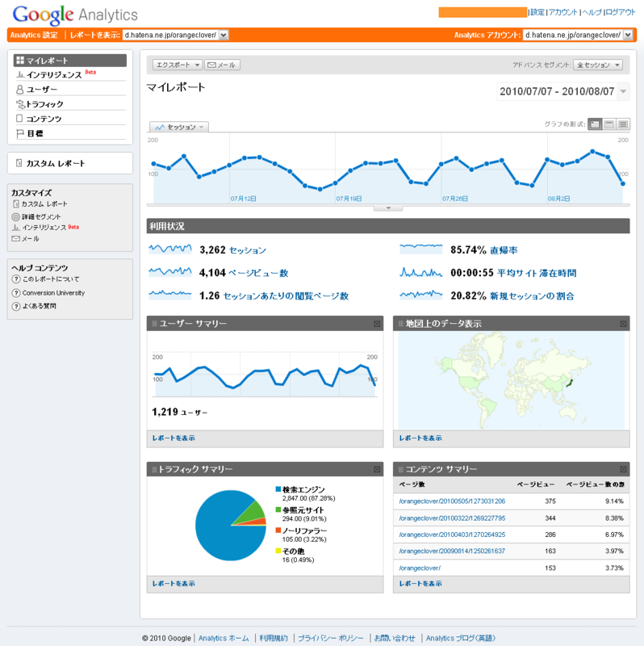Click the メール toolbar button
The width and height of the screenshot is (644, 646).
click(222, 65)
